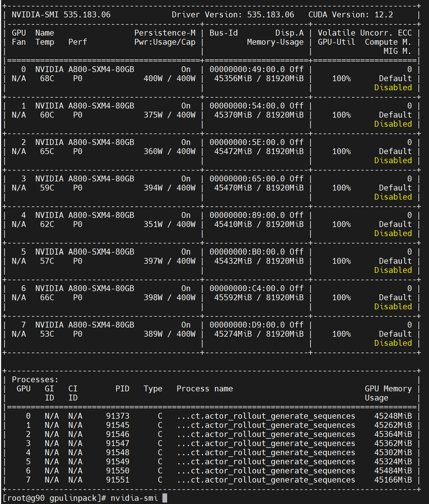This screenshot has width=429, height=504.
Task: Click the 53C temperature value
Action: (47, 334)
